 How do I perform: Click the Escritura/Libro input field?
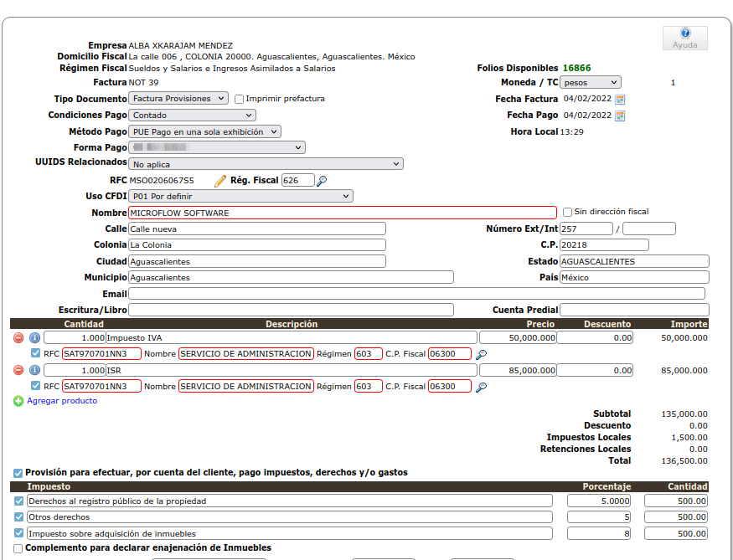pos(291,310)
